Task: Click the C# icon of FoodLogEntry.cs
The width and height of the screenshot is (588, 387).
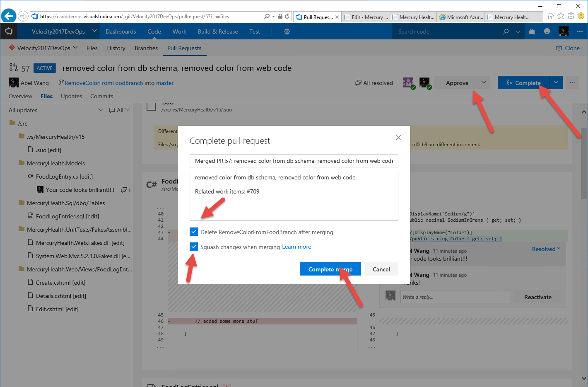Action: coord(31,176)
